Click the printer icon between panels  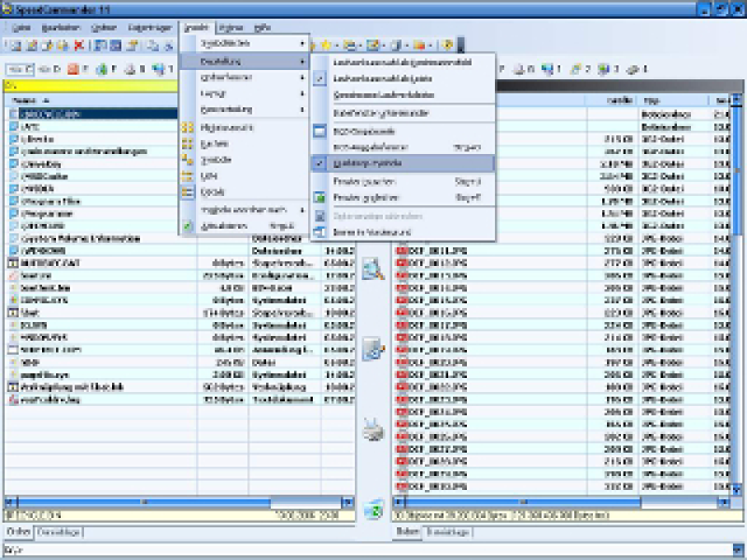[x=373, y=429]
